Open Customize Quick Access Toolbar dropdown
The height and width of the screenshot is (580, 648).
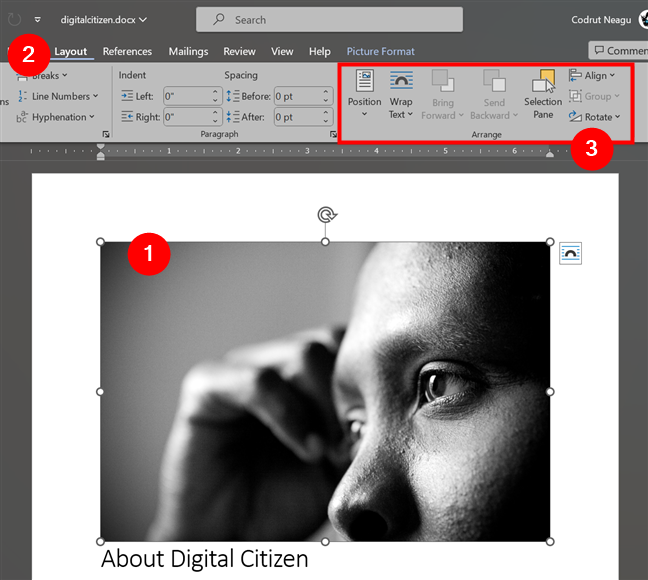[38, 19]
